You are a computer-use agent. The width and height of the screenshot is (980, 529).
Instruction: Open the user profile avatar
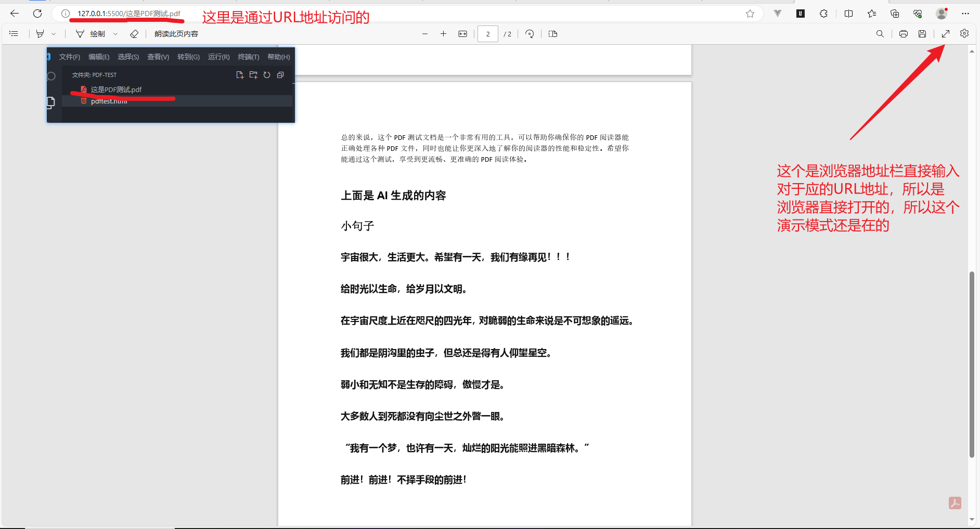(942, 14)
